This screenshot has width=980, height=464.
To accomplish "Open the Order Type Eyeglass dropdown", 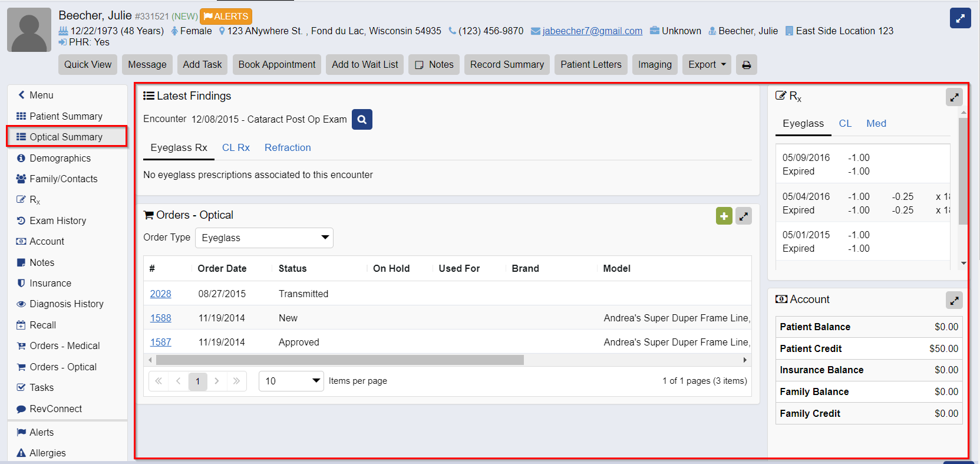I will point(264,238).
